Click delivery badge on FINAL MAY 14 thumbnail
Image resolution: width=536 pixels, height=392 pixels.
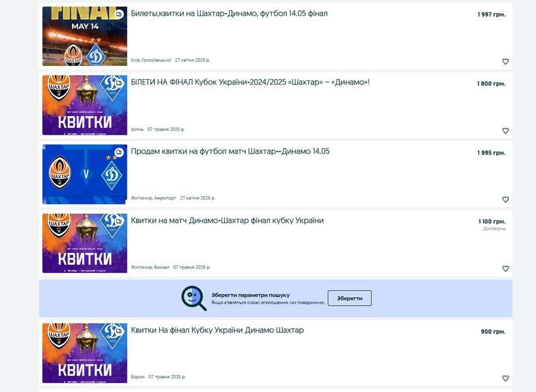pyautogui.click(x=119, y=14)
